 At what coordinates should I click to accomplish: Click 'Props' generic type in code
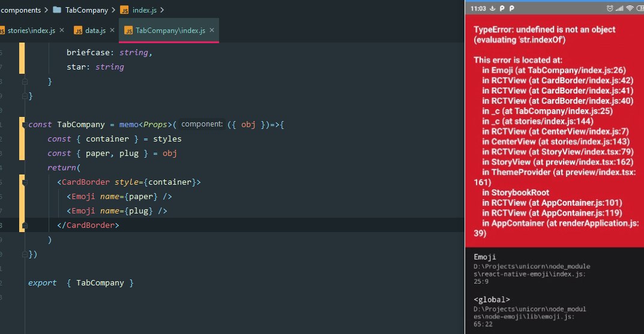coord(155,124)
